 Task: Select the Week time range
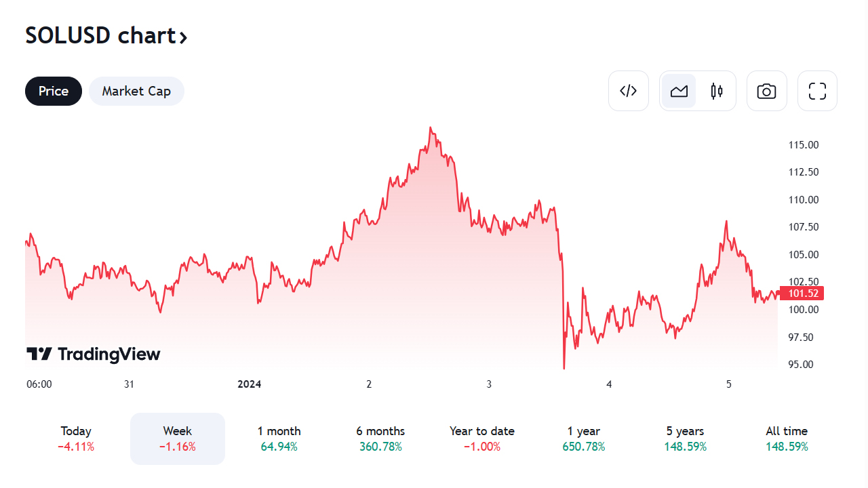178,439
